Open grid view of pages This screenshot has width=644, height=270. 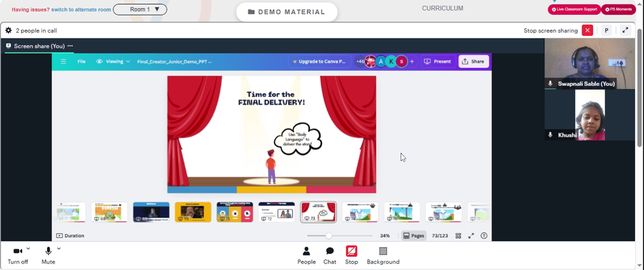click(x=459, y=236)
